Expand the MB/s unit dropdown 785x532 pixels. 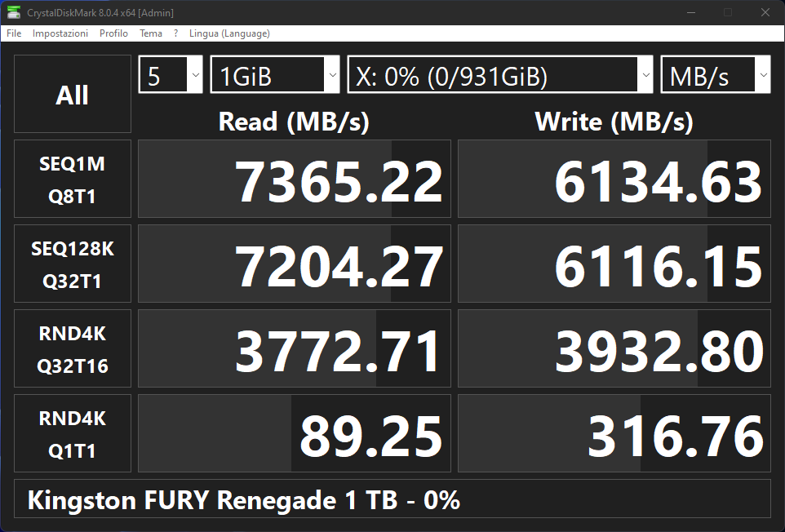[716, 74]
